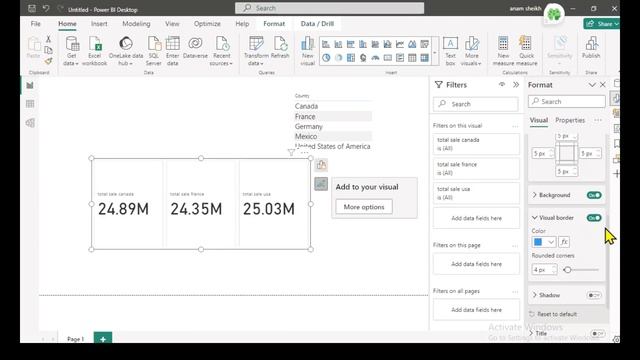Click the blue border color swatch

[x=538, y=242]
